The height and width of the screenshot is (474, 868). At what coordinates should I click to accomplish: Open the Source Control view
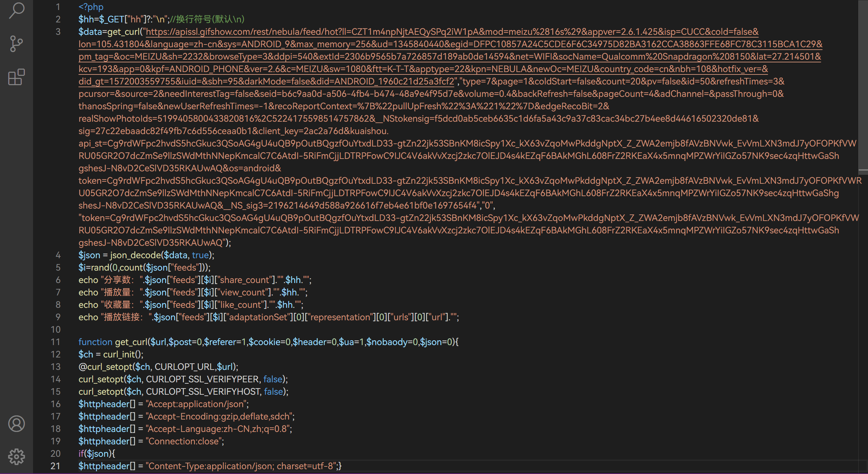pos(16,44)
